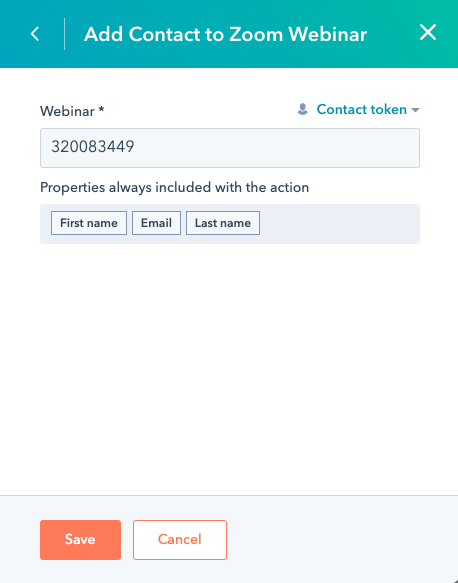Click the 'Add Contact to Zoom Webinar' title
The width and height of the screenshot is (458, 583).
pos(225,34)
